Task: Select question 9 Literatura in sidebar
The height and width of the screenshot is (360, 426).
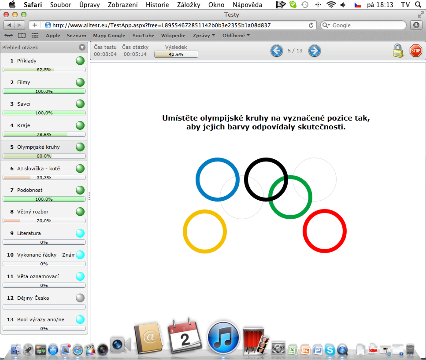Action: tap(44, 236)
